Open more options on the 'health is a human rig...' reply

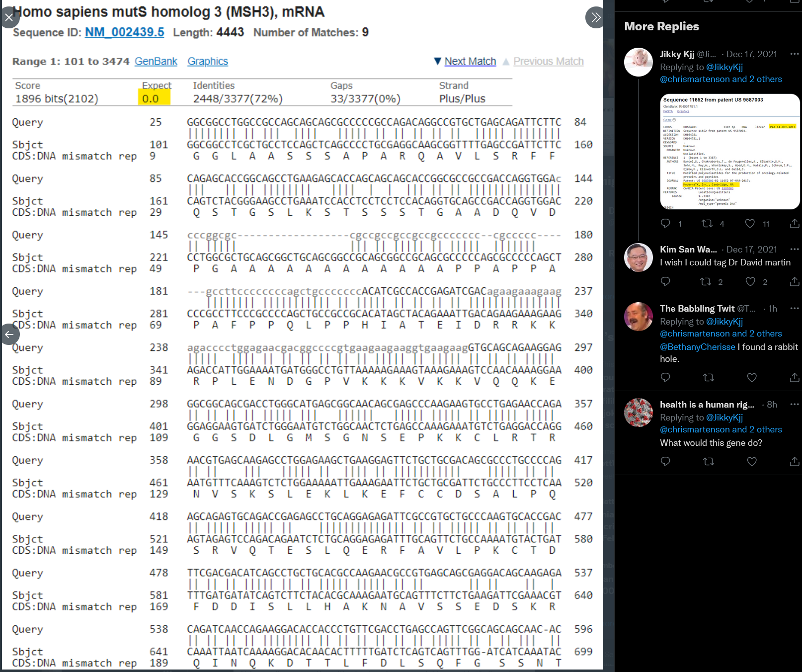click(x=795, y=405)
